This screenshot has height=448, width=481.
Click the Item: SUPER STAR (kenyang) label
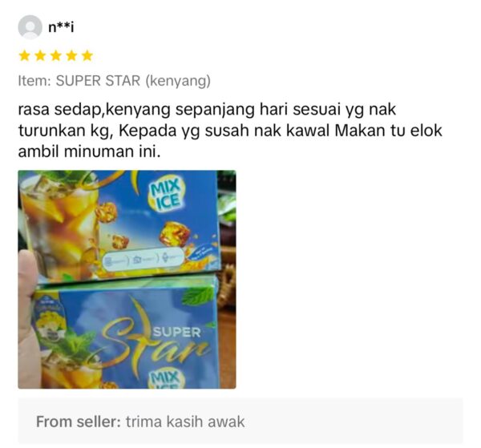[x=115, y=81]
